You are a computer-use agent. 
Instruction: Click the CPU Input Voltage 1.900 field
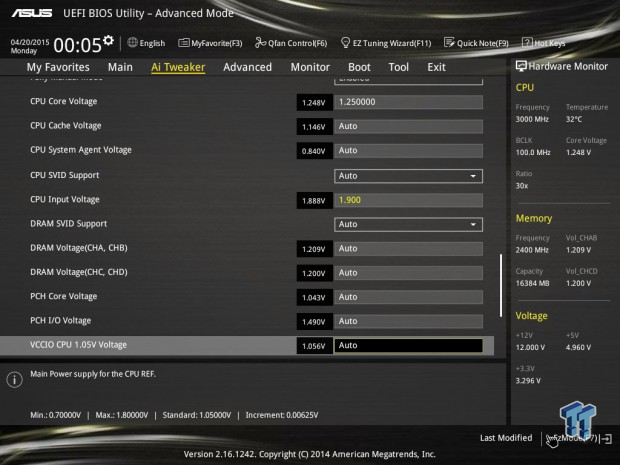click(408, 200)
